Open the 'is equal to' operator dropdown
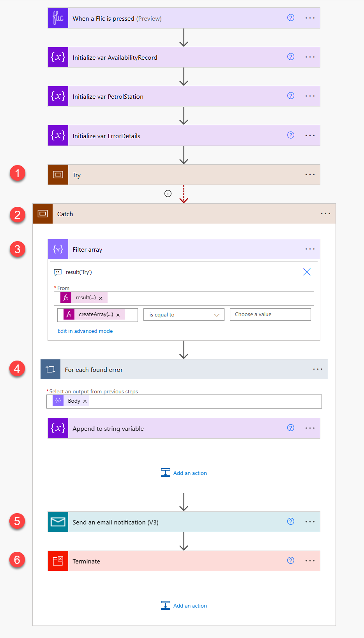This screenshot has width=364, height=638. click(x=184, y=315)
